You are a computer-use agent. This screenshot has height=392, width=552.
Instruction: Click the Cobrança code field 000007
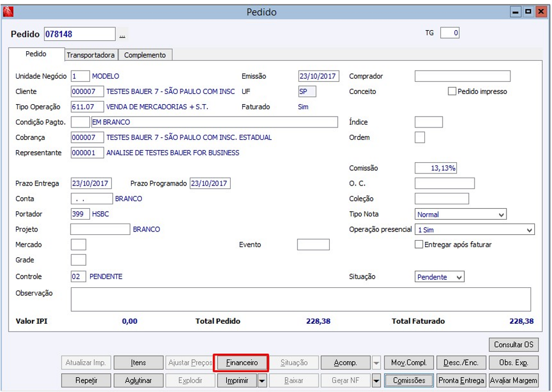tap(87, 138)
